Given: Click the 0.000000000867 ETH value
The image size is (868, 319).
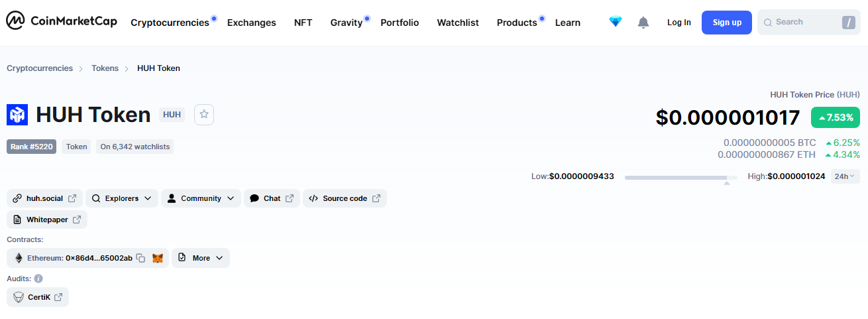Looking at the screenshot, I should pos(767,155).
